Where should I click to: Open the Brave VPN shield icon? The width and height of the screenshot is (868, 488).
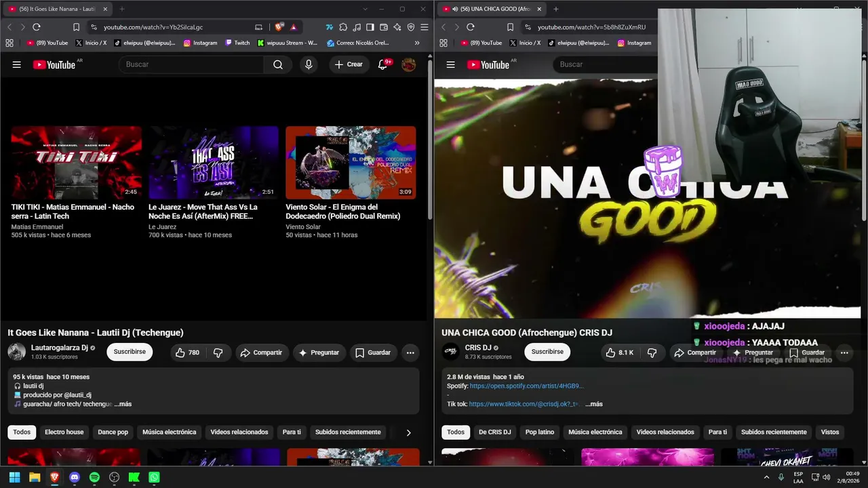(411, 27)
